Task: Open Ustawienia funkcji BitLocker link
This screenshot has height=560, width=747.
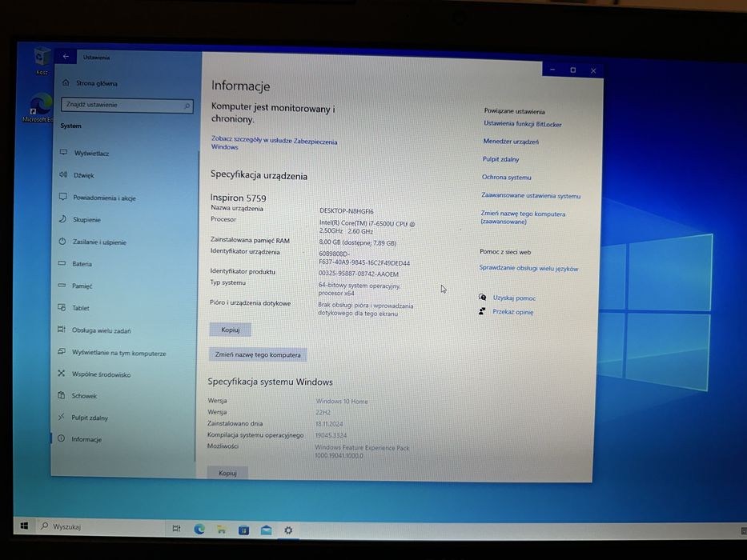Action: pos(523,124)
